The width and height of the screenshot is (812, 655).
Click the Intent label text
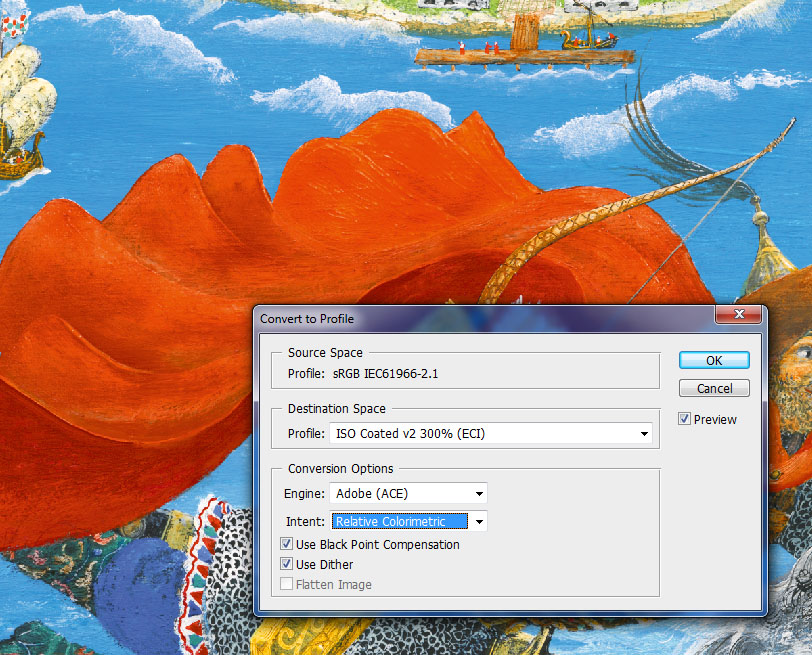click(305, 521)
